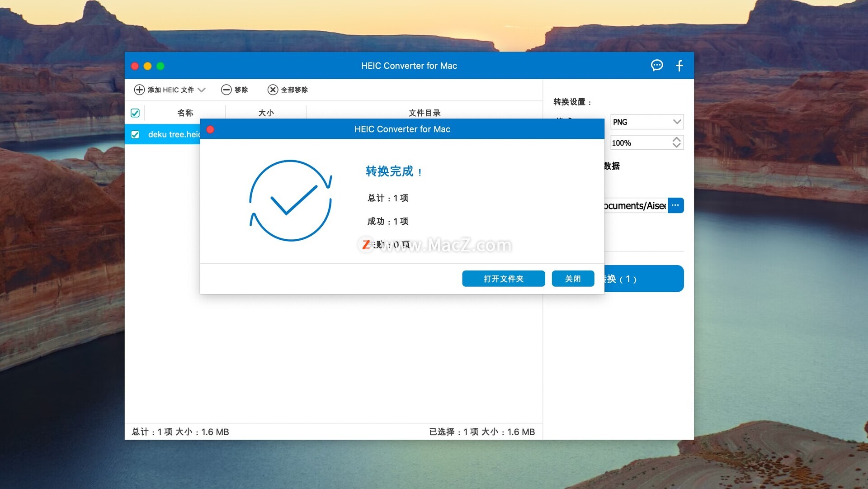Browse output folder with the ellipsis button
Image resolution: width=868 pixels, height=489 pixels.
pyautogui.click(x=675, y=205)
